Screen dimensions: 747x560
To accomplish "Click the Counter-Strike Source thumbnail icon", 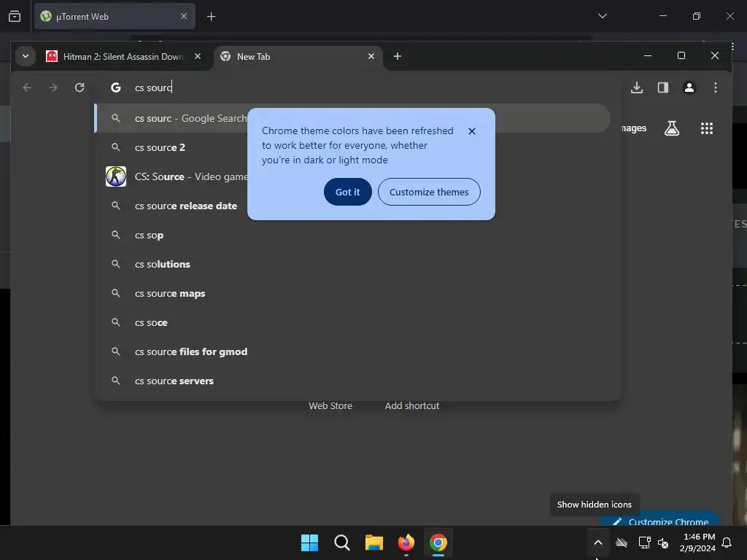I will tap(116, 176).
